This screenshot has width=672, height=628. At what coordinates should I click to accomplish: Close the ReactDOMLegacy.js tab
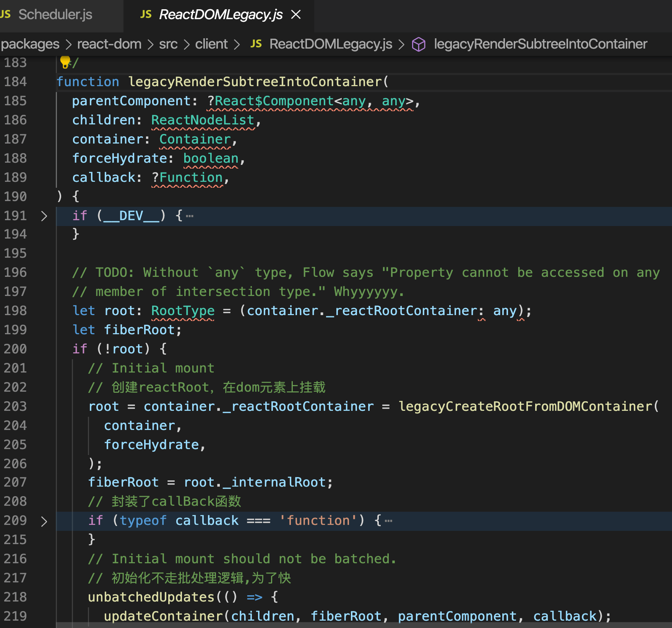(296, 15)
